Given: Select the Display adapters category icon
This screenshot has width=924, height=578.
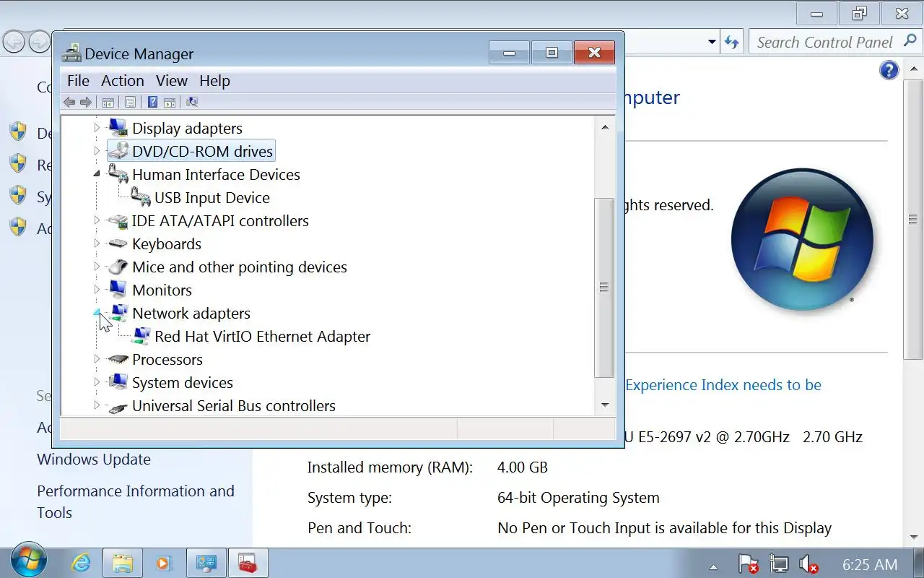Looking at the screenshot, I should [x=118, y=128].
